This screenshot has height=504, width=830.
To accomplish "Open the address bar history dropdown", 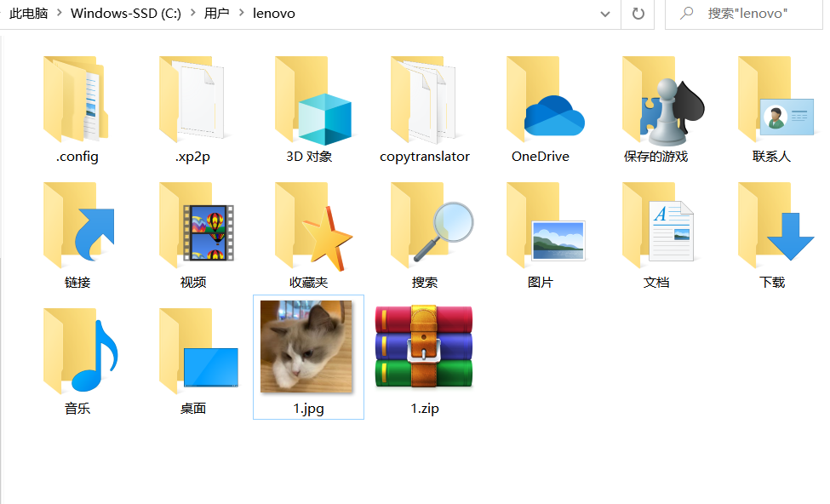I will (x=605, y=14).
